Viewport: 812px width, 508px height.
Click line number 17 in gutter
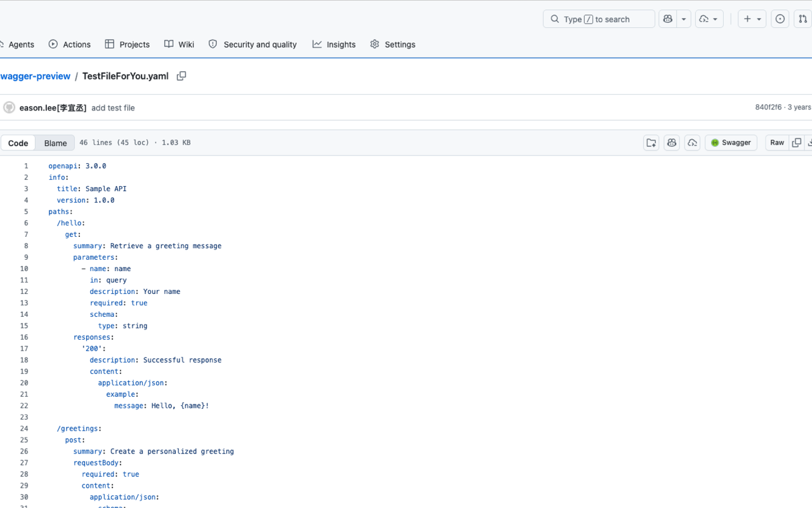24,349
